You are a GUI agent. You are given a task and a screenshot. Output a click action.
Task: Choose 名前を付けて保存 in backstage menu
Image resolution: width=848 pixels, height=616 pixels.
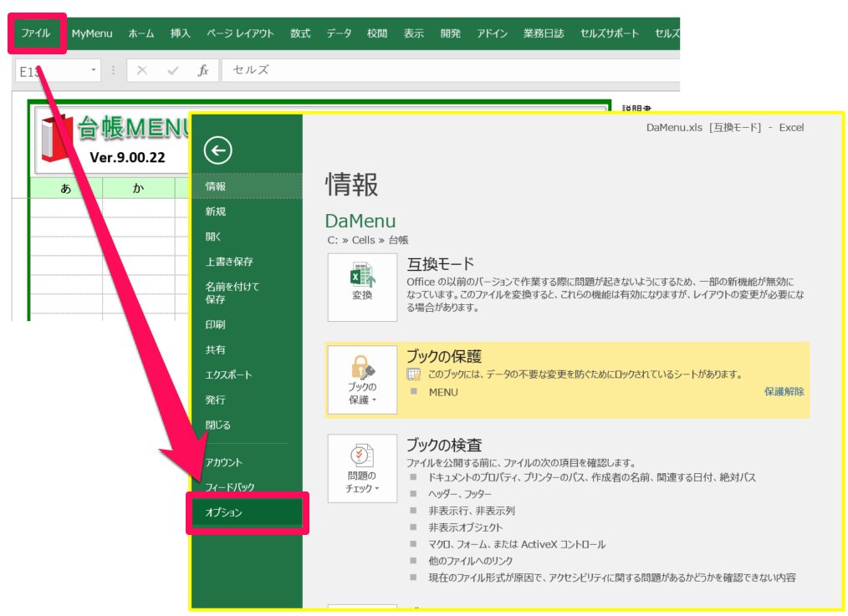(x=248, y=293)
